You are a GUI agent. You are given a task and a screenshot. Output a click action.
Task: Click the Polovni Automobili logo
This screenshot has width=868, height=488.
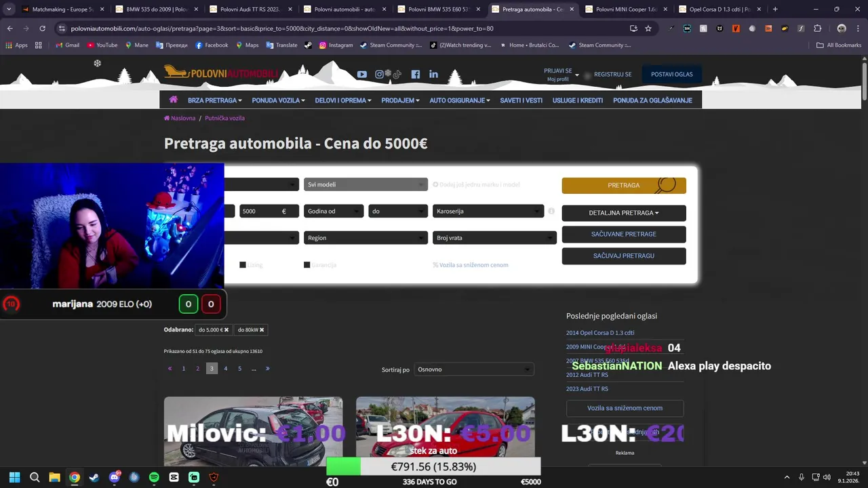coord(221,73)
